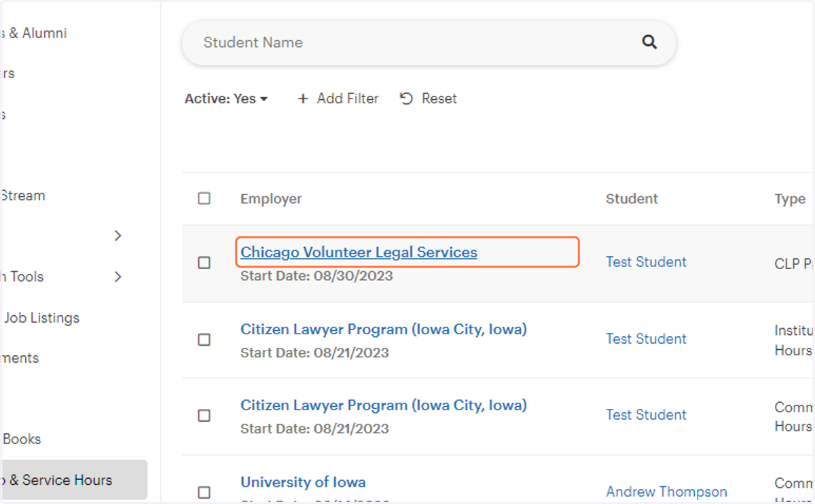Check the box for Citizen Lawyer Program Comm row
The height and width of the screenshot is (504, 815).
coord(204,416)
